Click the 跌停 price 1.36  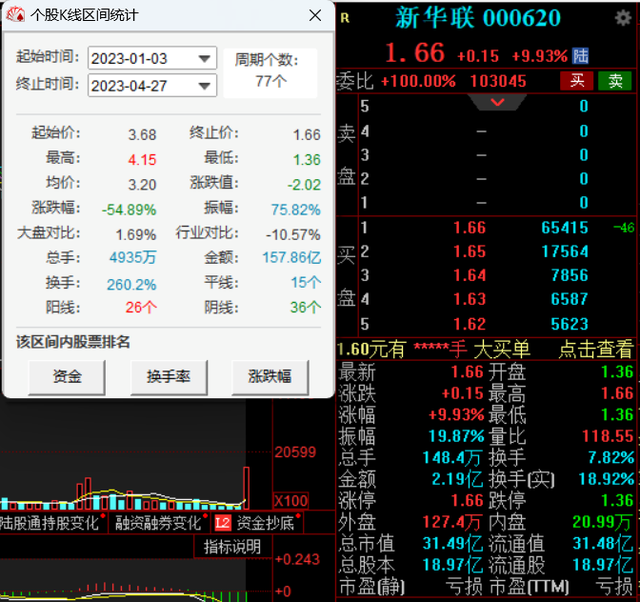click(617, 500)
